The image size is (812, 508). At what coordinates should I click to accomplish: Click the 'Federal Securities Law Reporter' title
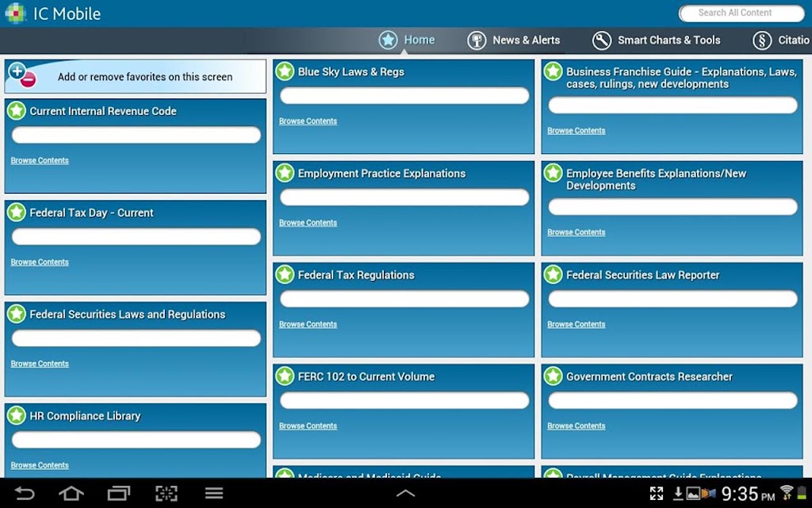coord(642,275)
